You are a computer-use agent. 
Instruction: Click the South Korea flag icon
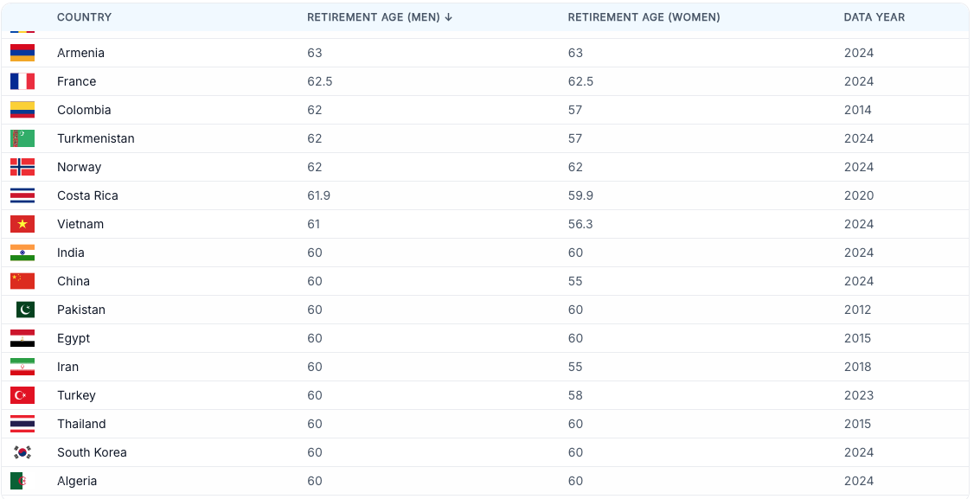point(22,453)
